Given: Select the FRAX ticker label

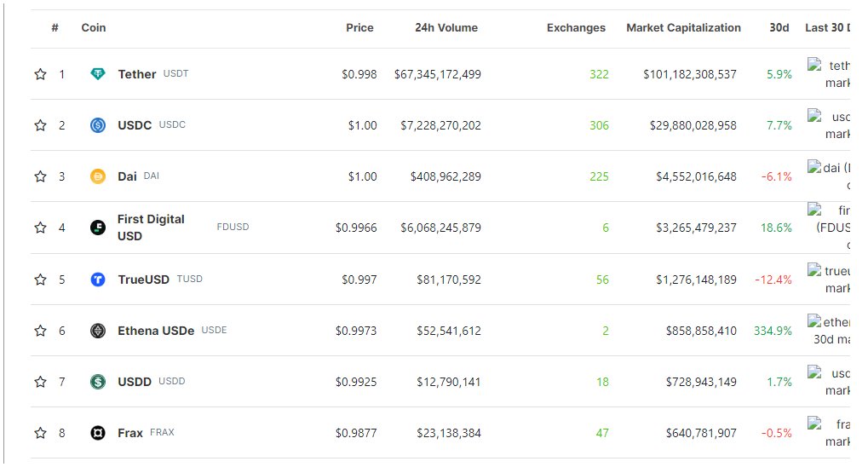Looking at the screenshot, I should click(162, 432).
